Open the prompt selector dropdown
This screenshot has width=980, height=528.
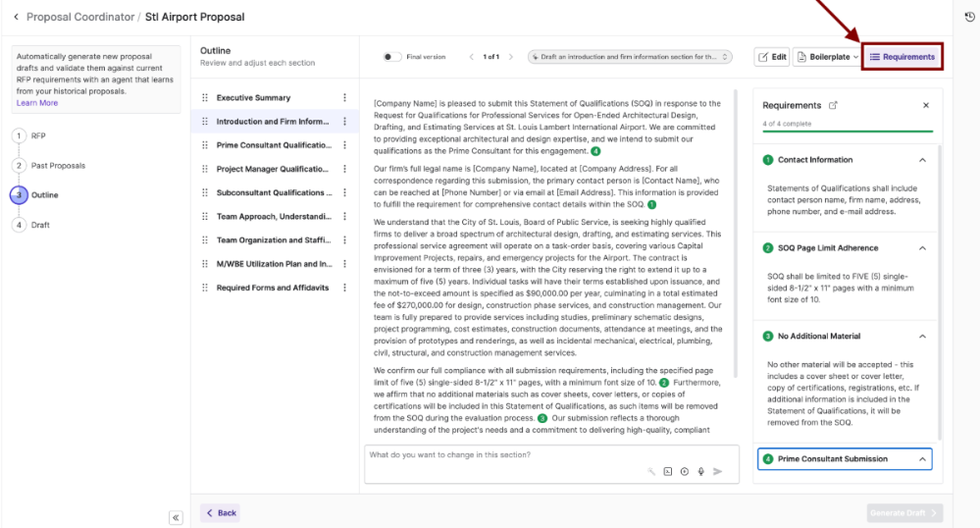[630, 57]
